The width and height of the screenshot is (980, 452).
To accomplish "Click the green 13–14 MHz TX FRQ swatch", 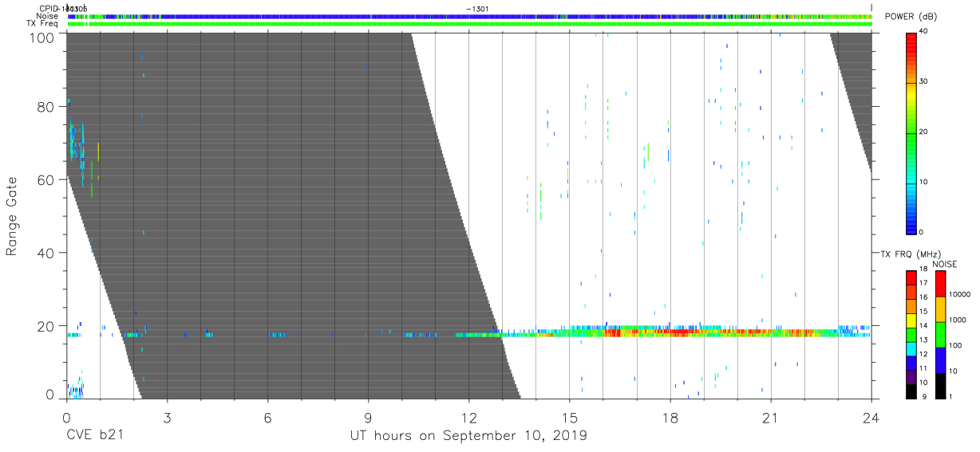I will tap(911, 334).
